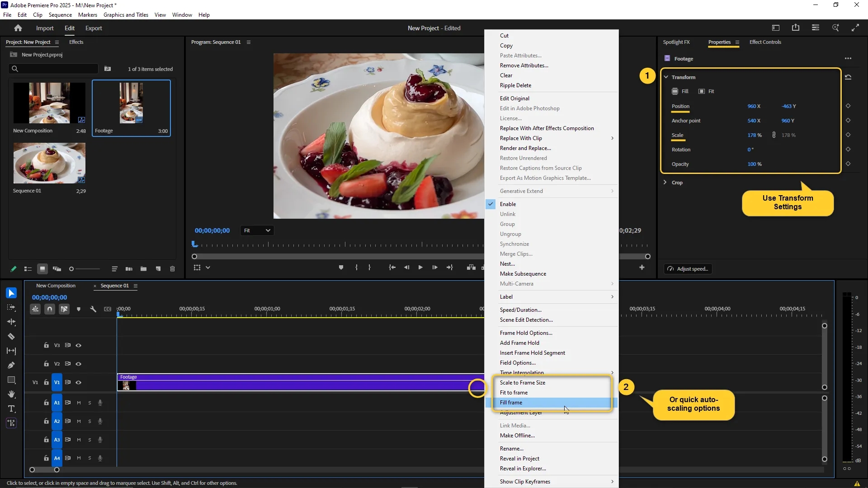Collapse the Transform section
This screenshot has width=868, height=488.
coord(666,77)
